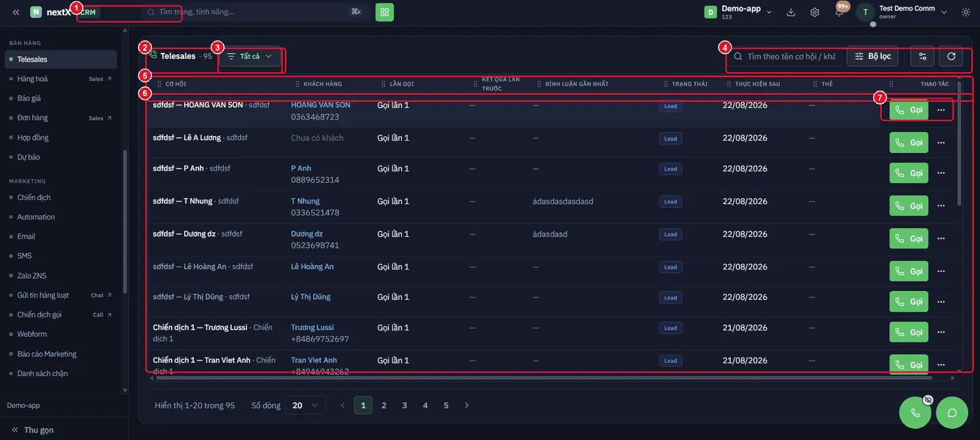Open the P Anh customer link
Screen dimensions: 980x440
[x=301, y=168]
